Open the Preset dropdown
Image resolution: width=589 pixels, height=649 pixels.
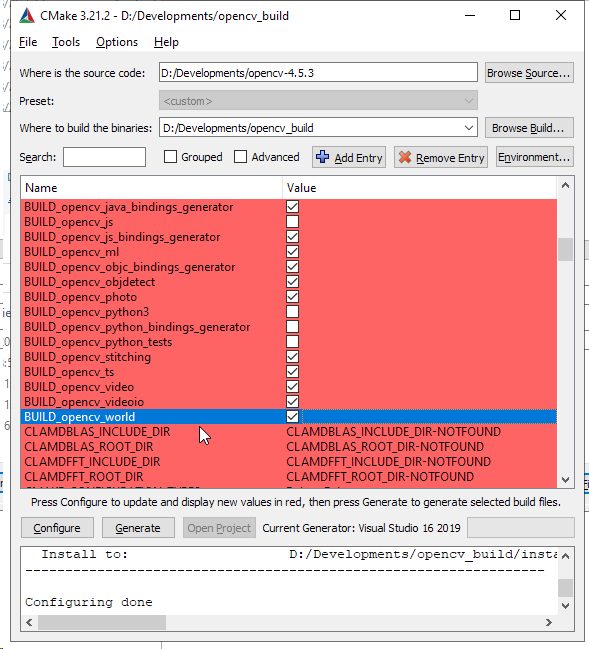pyautogui.click(x=318, y=101)
